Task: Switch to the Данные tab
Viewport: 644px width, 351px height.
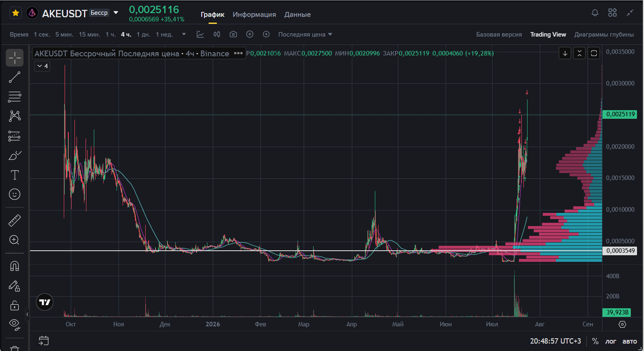Action: pos(298,14)
